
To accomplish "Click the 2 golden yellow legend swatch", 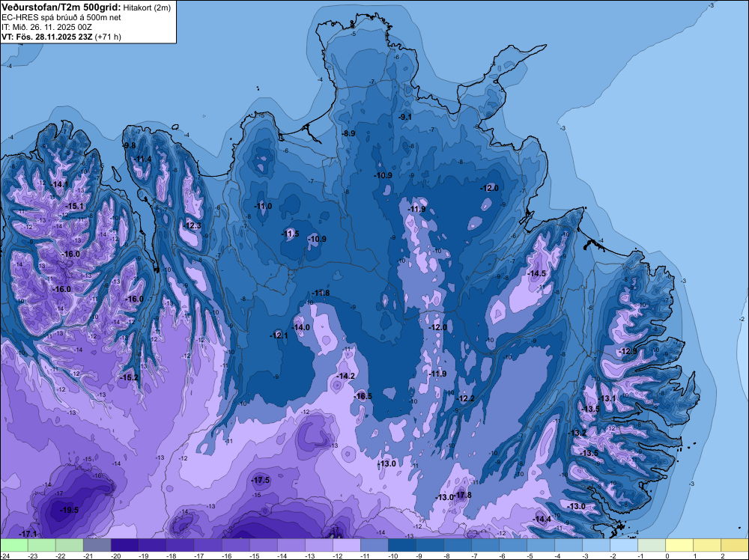I will tap(734, 545).
